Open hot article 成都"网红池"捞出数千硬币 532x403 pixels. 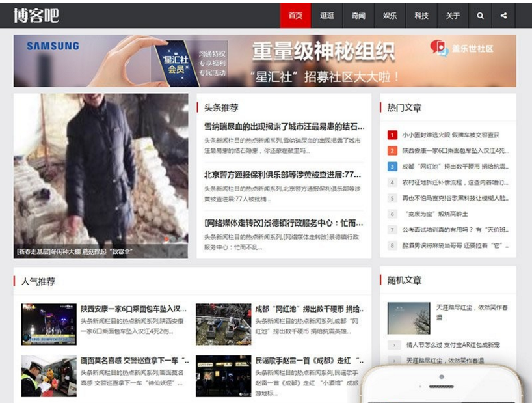tap(455, 167)
